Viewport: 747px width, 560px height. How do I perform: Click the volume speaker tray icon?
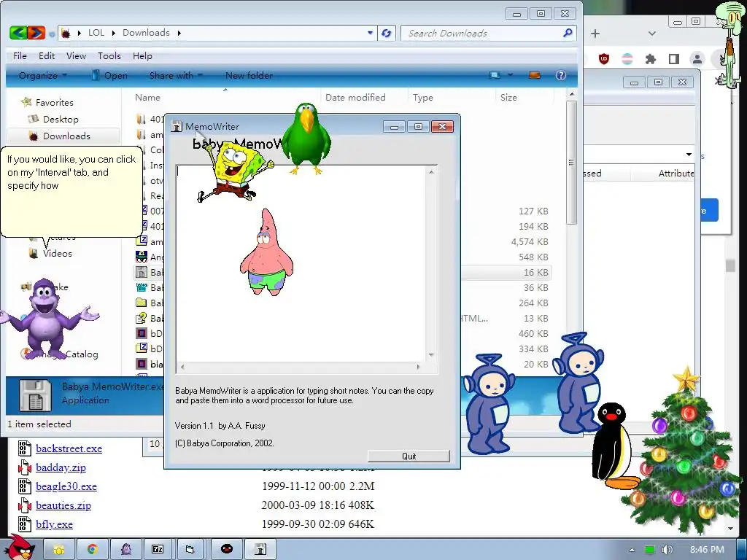667,550
